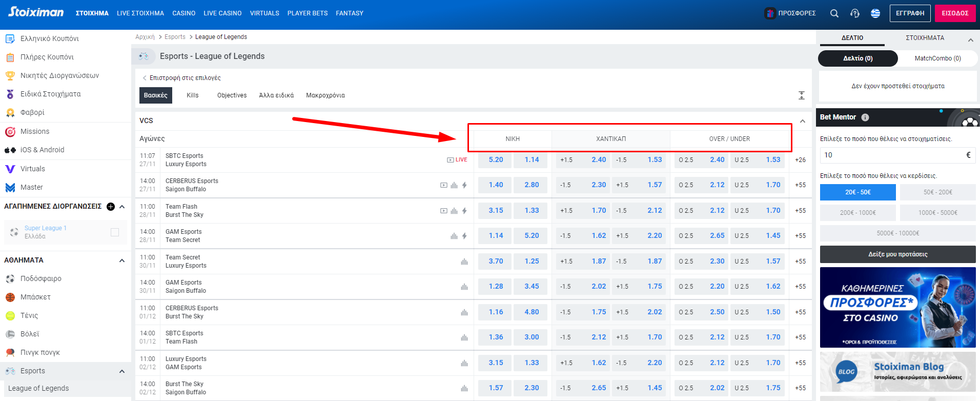
Task: Select Ποδόσφαιρο football icon
Action: tap(10, 278)
